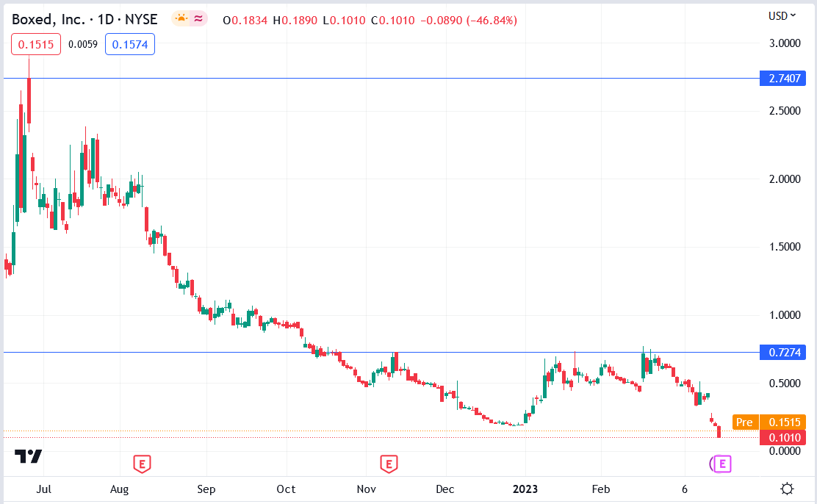Click the 6 date label on time axis

pos(685,489)
